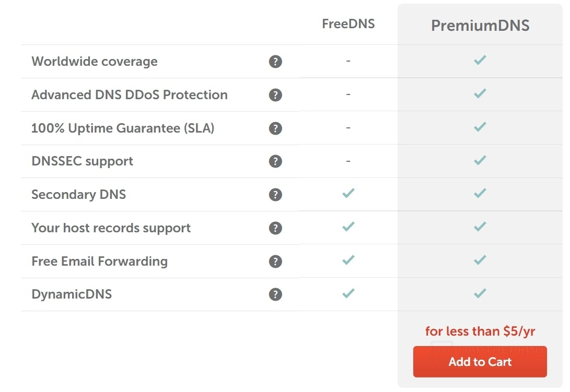Show help for Secondary DNS
Screen dimensions: 570x392
pos(275,195)
